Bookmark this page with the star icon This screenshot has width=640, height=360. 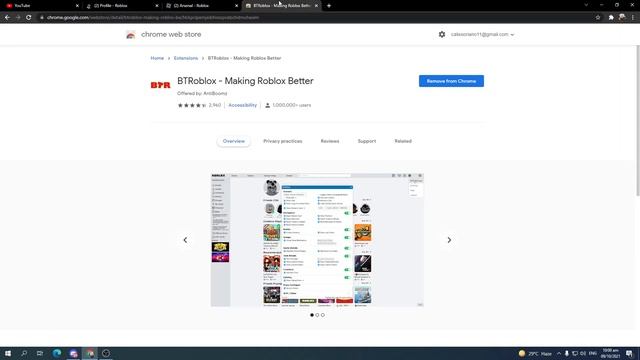(x=598, y=17)
